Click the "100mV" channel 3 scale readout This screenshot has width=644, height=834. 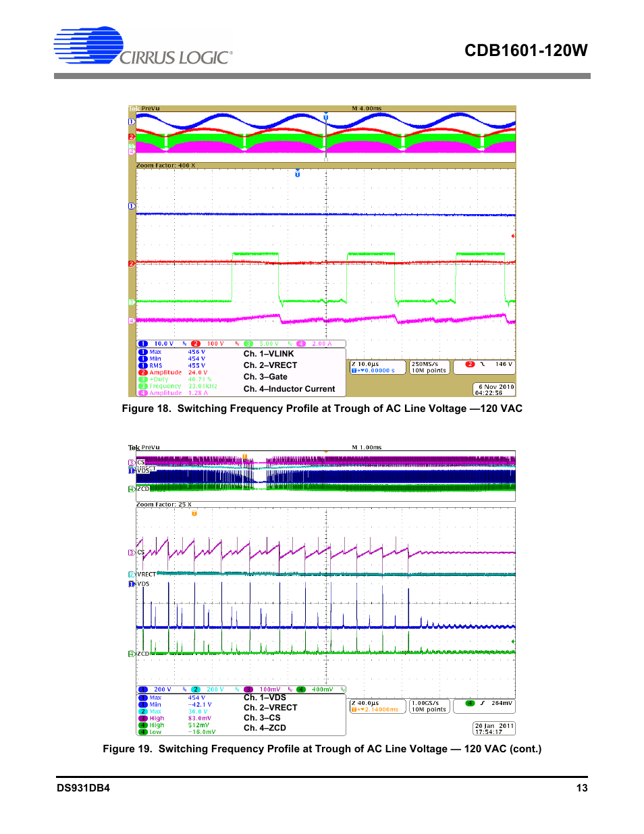click(x=269, y=689)
